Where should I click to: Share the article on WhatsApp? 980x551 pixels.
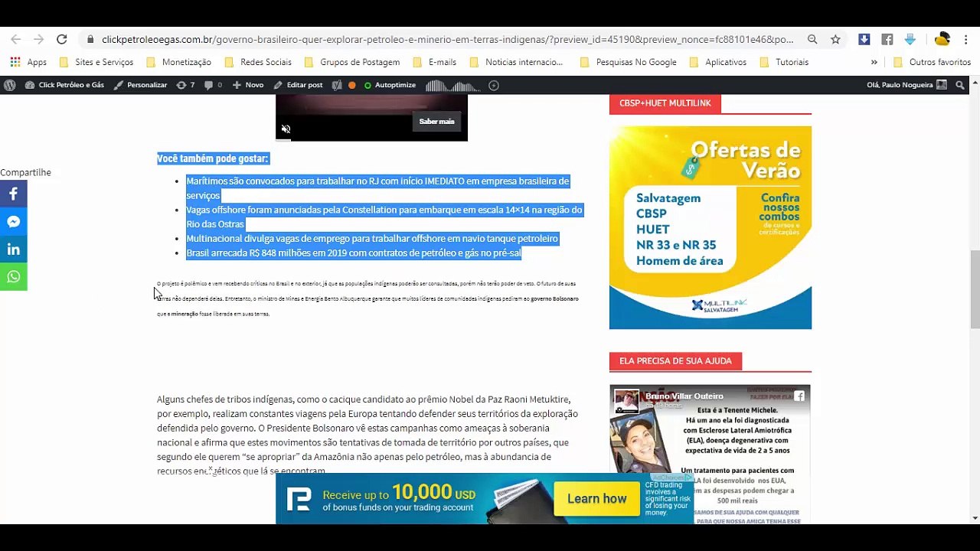click(14, 277)
